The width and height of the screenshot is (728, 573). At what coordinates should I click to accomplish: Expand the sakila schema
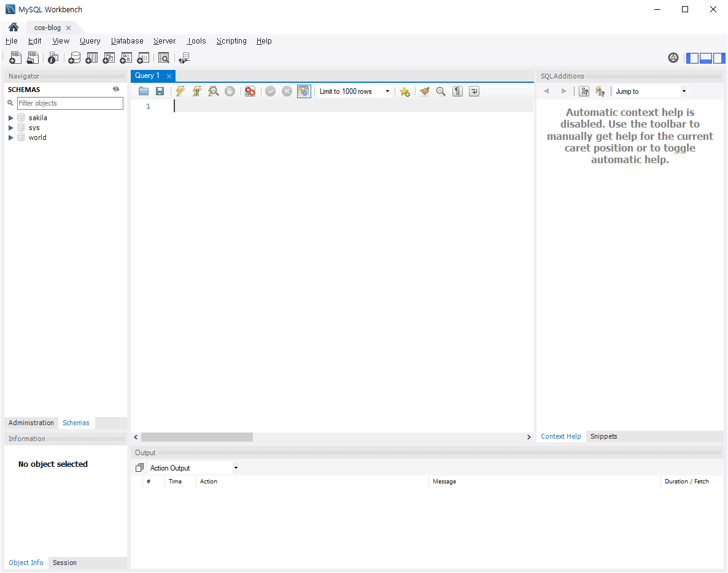click(x=10, y=118)
